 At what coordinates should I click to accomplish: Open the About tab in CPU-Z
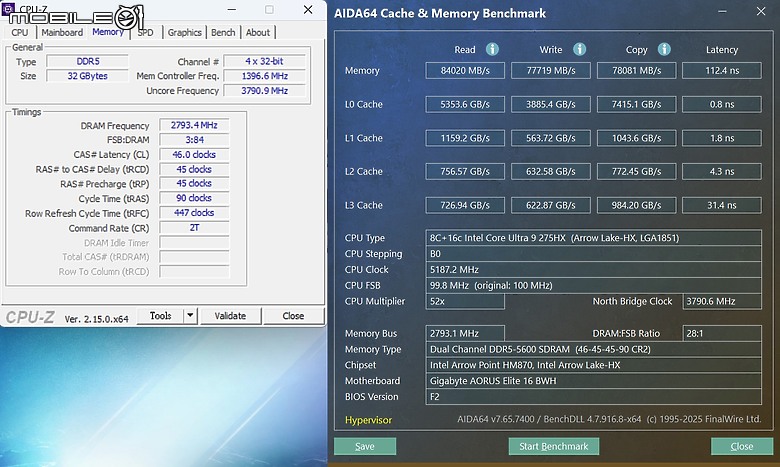coord(258,32)
